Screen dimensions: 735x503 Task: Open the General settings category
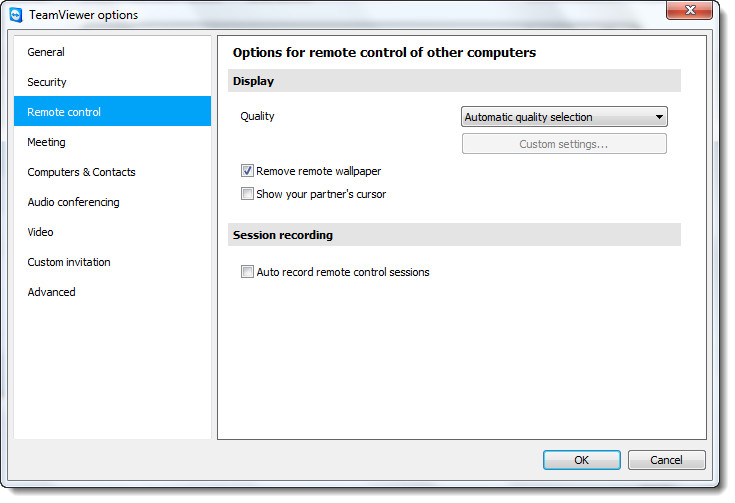pos(112,52)
